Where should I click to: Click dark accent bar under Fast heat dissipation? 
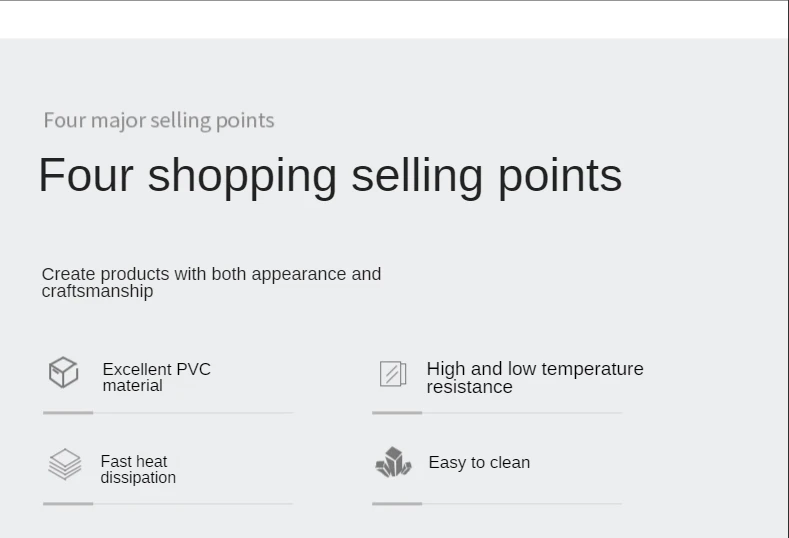pyautogui.click(x=68, y=503)
